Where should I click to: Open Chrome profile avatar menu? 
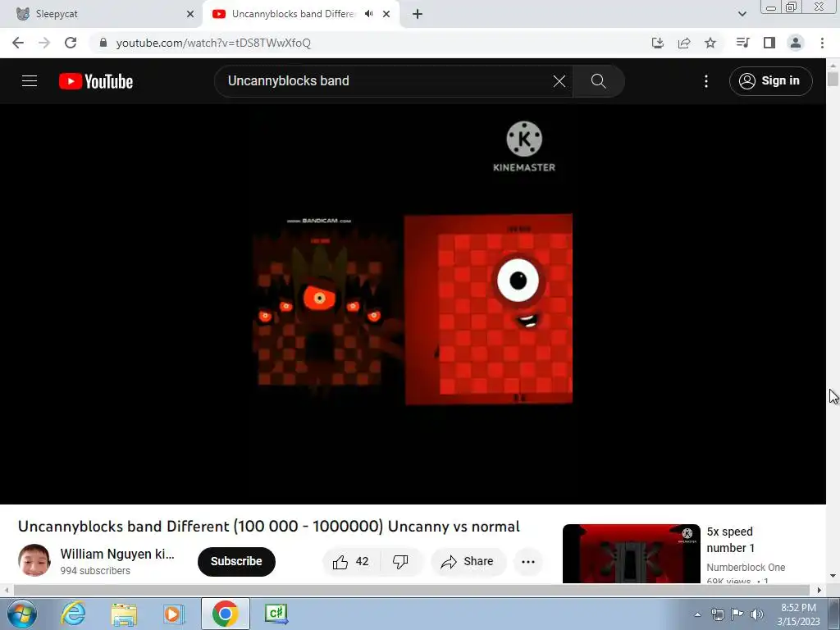tap(796, 43)
